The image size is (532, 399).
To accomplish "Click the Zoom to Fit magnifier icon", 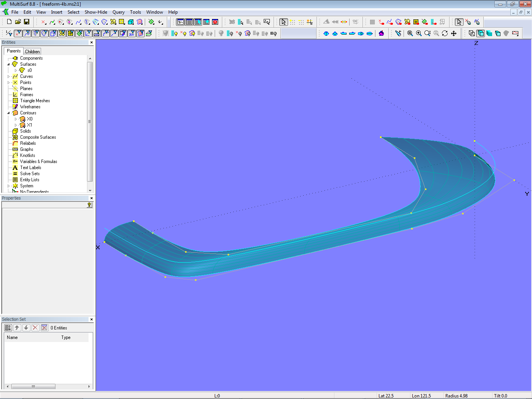I will click(410, 33).
